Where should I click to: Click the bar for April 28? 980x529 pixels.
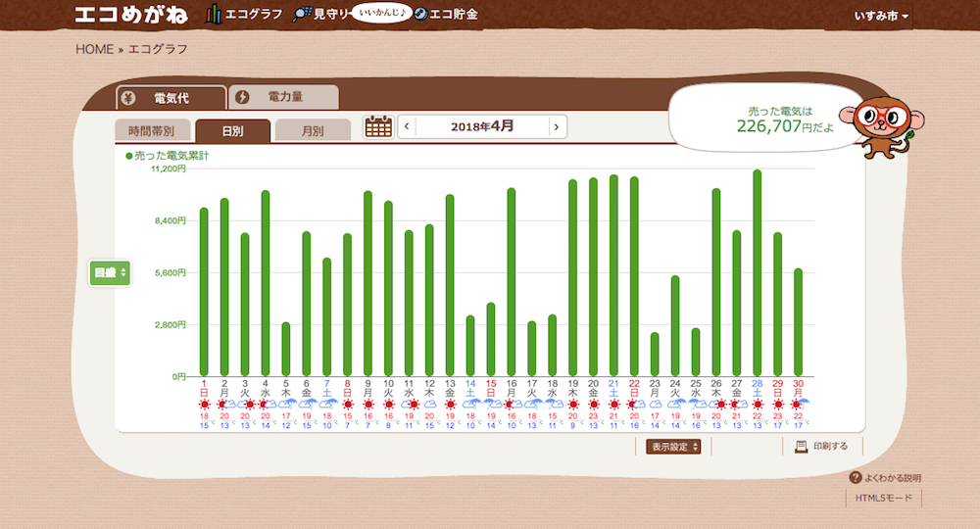[757, 274]
